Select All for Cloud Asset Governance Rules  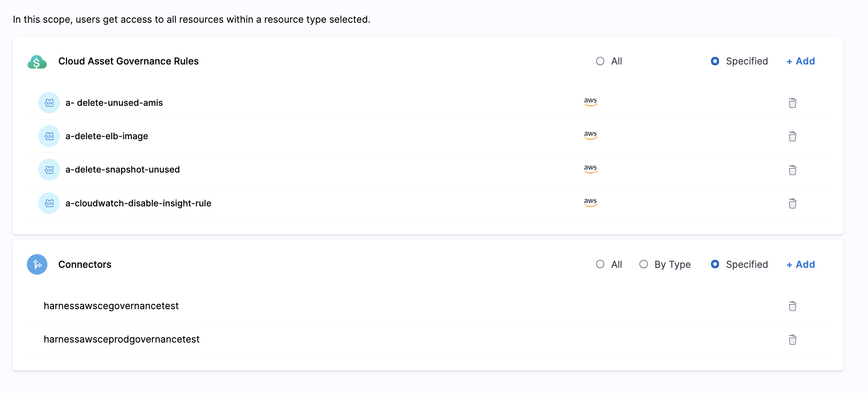[x=600, y=61]
